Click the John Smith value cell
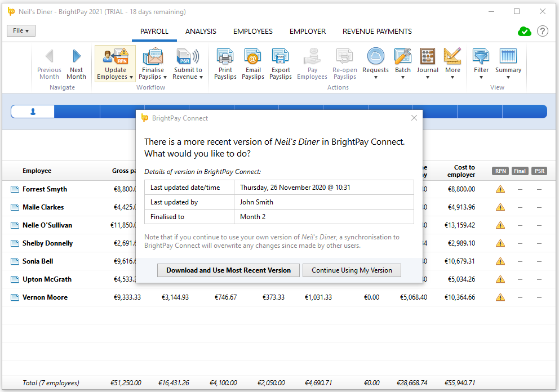Screen dimensions: 559x392 tap(323, 202)
